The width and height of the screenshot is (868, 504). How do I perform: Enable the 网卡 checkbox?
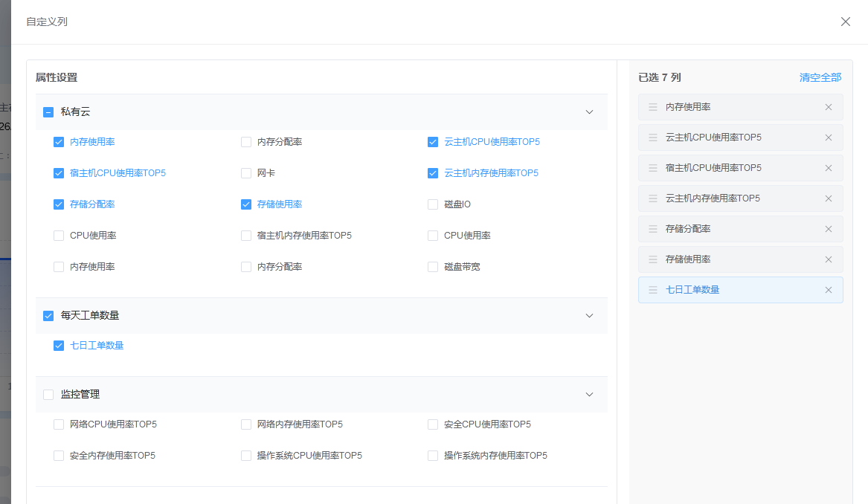click(x=246, y=173)
